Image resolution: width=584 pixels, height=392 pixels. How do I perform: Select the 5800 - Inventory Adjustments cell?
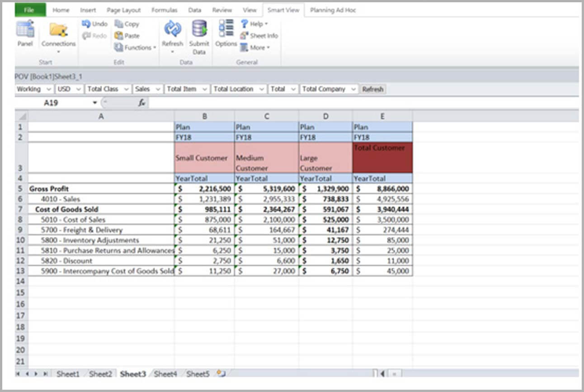point(101,240)
